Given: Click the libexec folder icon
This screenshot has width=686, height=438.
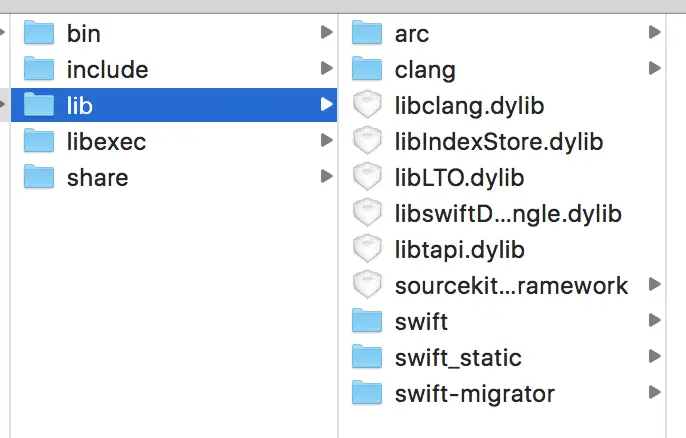Looking at the screenshot, I should point(38,141).
